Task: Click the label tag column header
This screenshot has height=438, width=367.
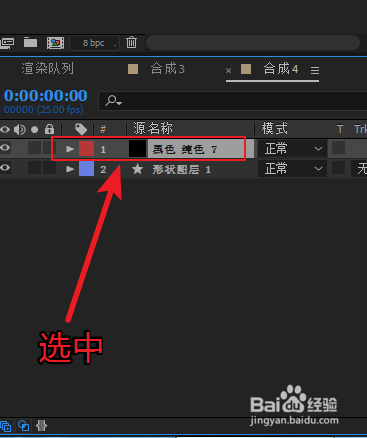Action: 81,129
